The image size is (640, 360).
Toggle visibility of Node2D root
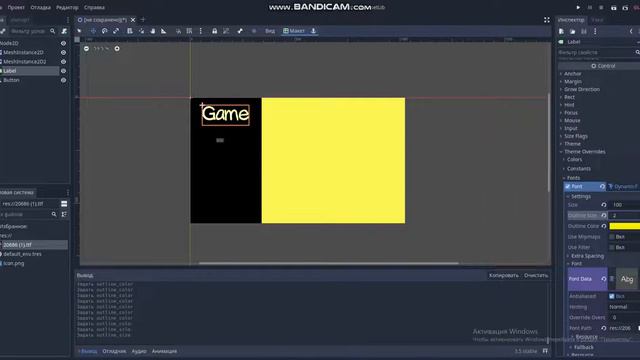[x=63, y=43]
